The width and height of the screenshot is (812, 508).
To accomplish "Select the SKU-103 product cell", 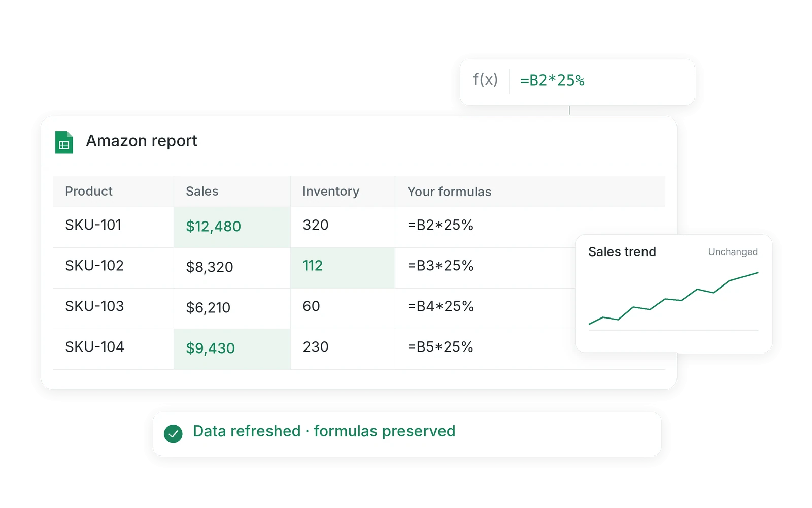I will tap(113, 308).
